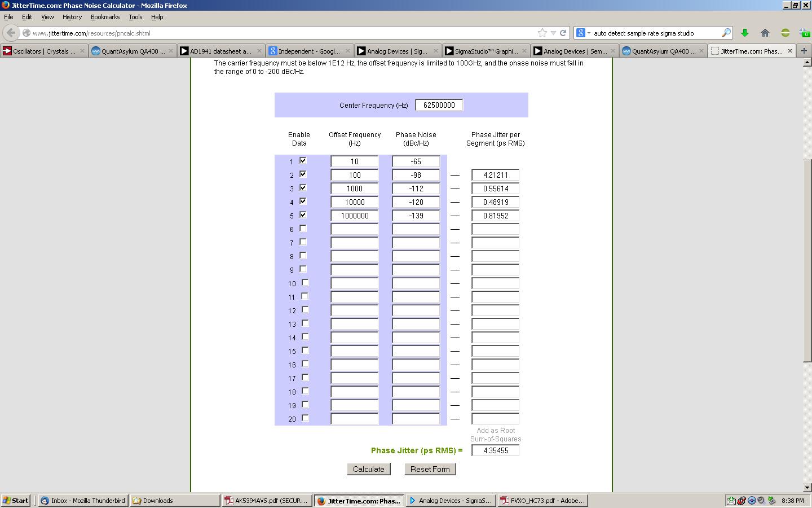Image resolution: width=812 pixels, height=508 pixels.
Task: Close the AD1941 datasheet tab
Action: click(259, 51)
